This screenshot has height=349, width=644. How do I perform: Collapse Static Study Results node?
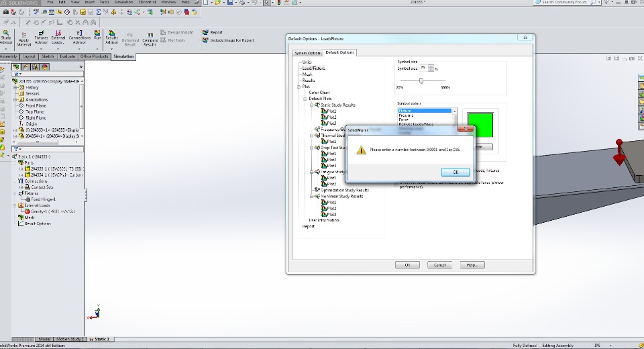[x=311, y=105]
